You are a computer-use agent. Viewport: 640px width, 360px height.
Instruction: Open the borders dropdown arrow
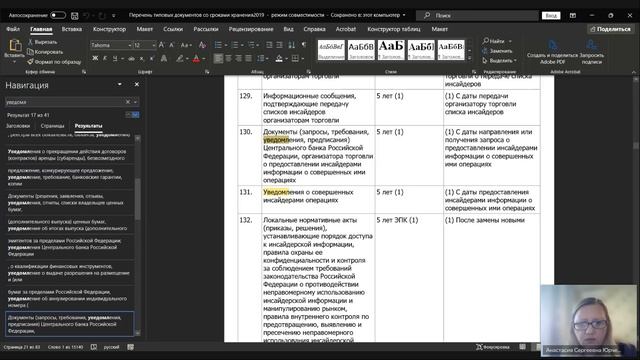[302, 59]
